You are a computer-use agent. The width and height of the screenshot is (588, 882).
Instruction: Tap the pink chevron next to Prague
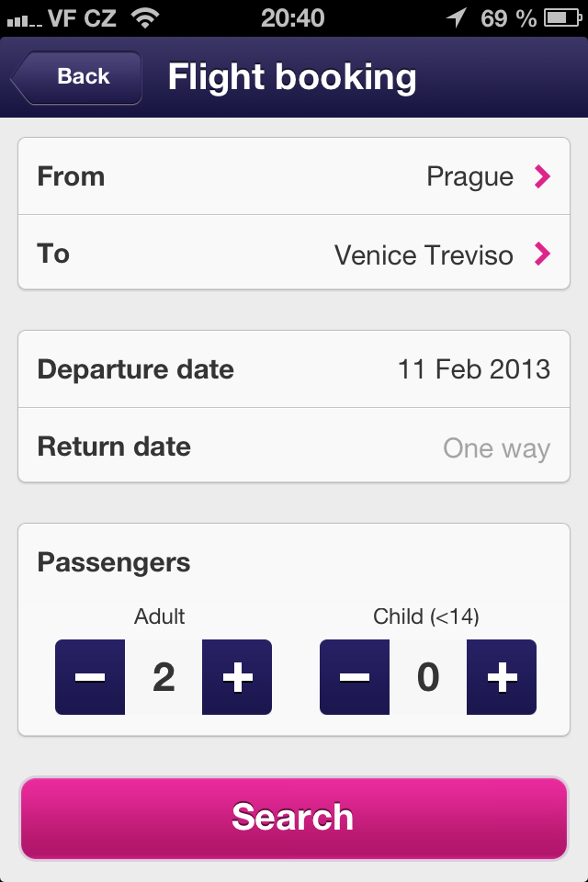(x=542, y=176)
